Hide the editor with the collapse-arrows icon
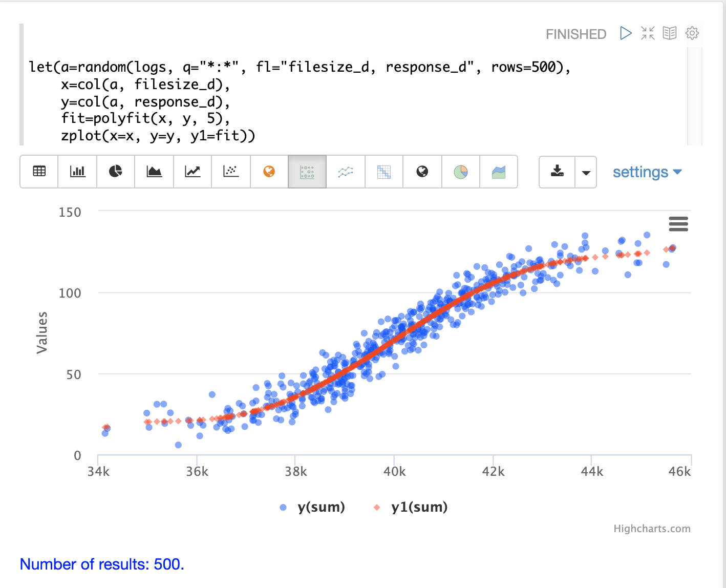 [x=648, y=34]
